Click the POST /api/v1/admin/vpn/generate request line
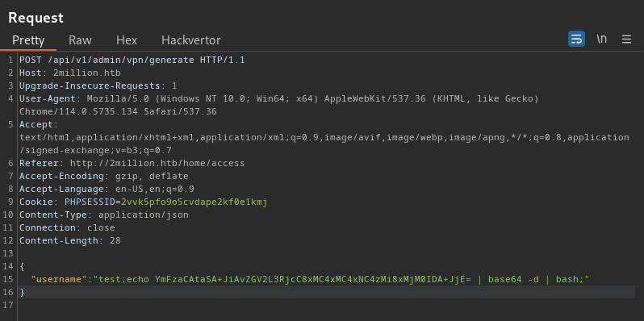The image size is (644, 321). [132, 60]
